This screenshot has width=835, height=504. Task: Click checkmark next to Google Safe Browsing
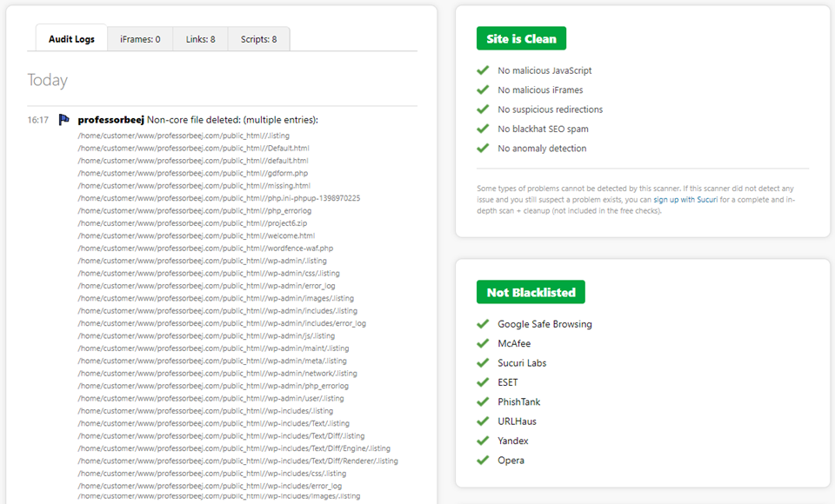point(483,324)
